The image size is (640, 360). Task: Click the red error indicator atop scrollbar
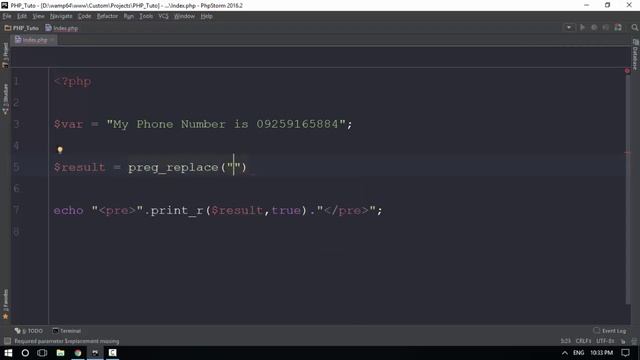point(627,71)
